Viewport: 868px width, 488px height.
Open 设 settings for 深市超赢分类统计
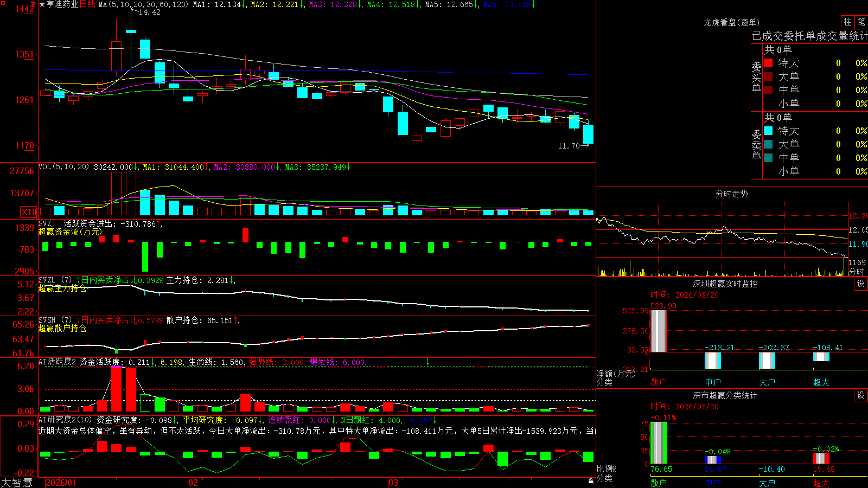click(x=861, y=395)
